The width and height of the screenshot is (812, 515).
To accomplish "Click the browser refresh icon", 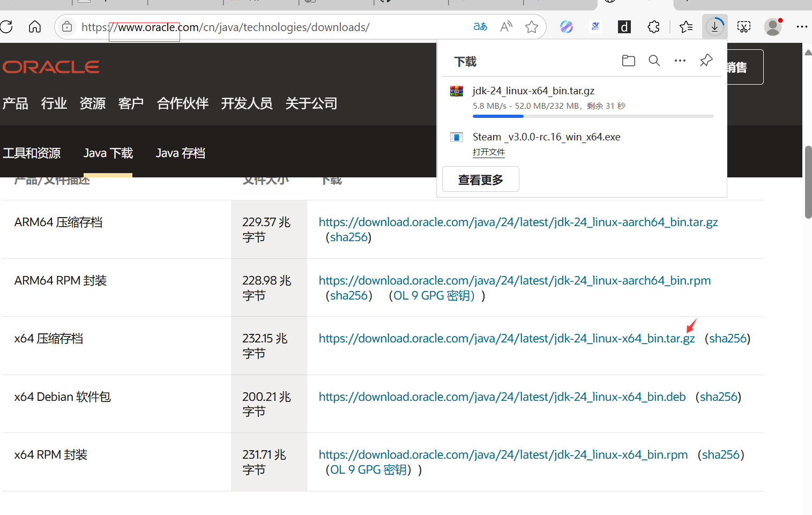I will coord(6,27).
